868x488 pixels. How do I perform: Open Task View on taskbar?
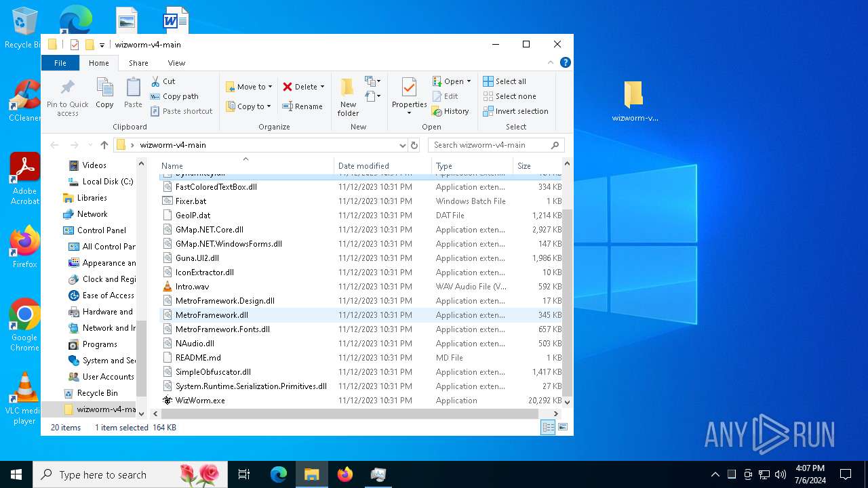tap(244, 474)
